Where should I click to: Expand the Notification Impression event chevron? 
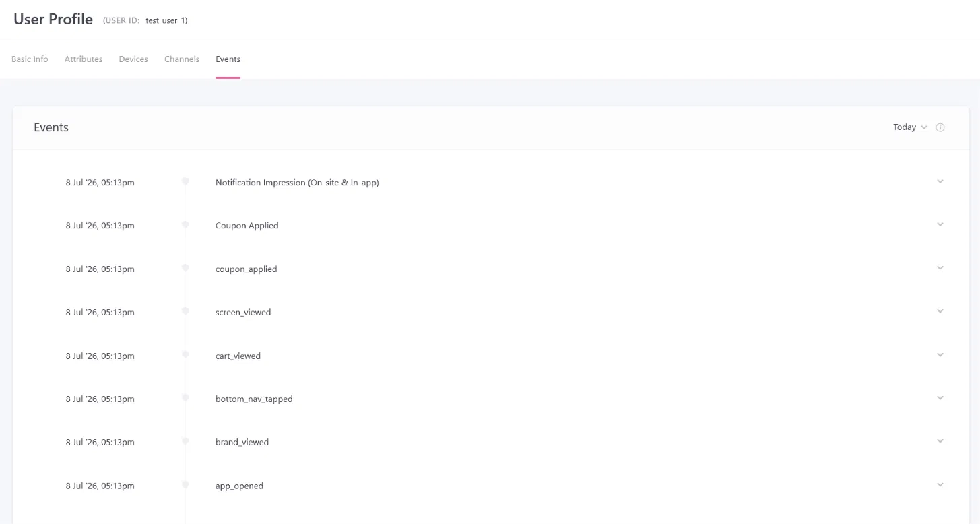(x=940, y=181)
